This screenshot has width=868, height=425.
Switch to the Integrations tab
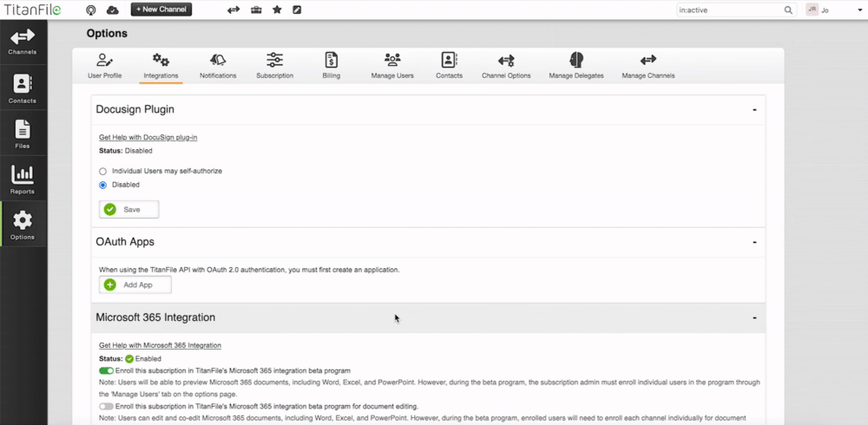161,67
